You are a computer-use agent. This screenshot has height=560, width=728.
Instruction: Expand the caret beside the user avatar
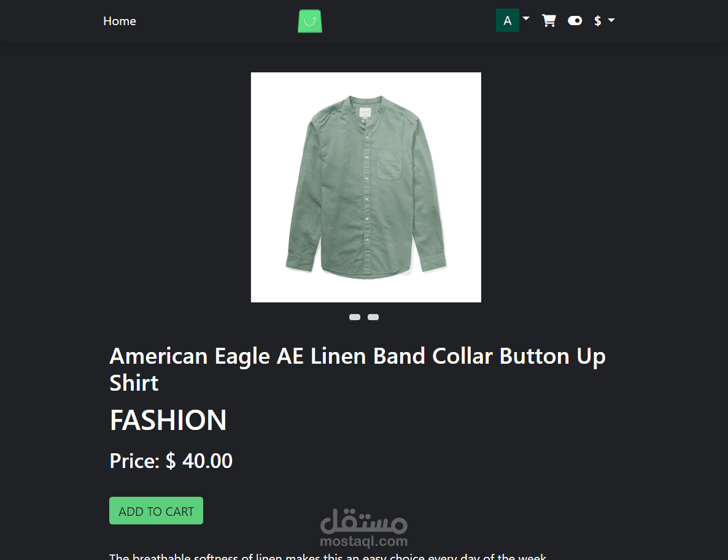pos(526,18)
